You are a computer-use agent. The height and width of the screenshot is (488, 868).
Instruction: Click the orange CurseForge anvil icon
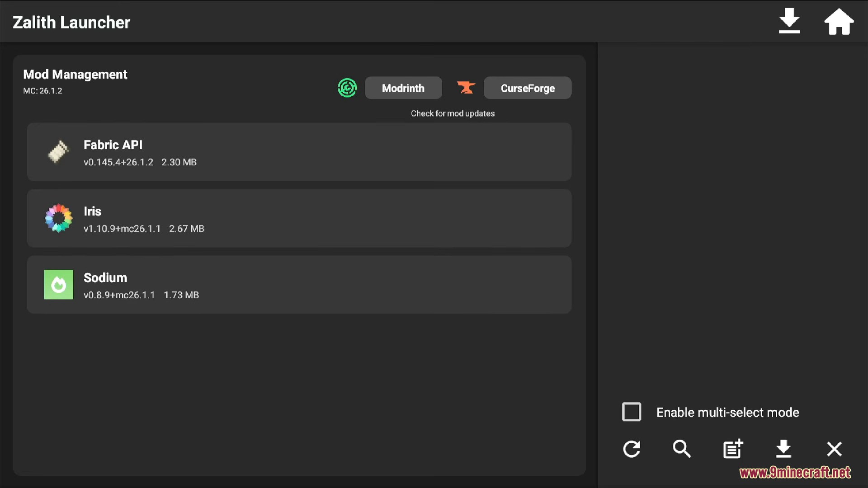[466, 87]
